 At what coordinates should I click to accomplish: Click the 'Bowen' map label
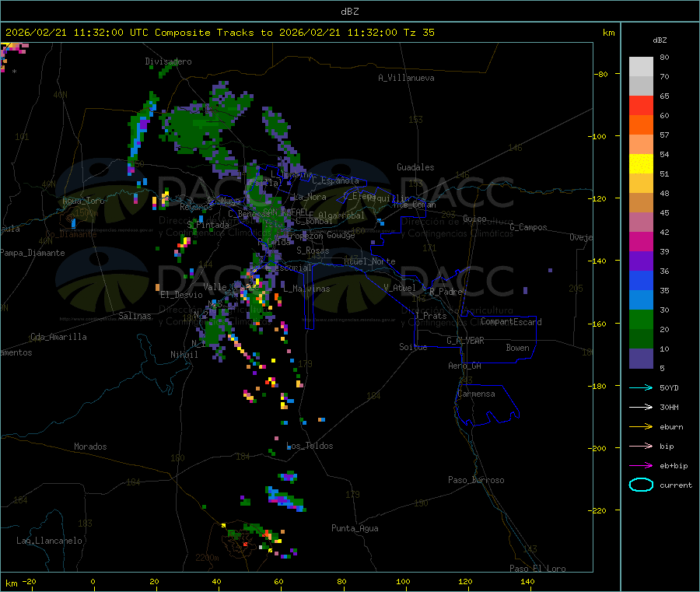click(x=518, y=348)
